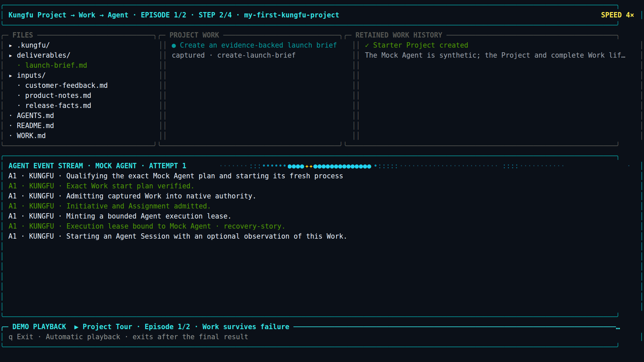Click 'STEP 2/4' in header
The width and height of the screenshot is (644, 362).
(x=215, y=15)
